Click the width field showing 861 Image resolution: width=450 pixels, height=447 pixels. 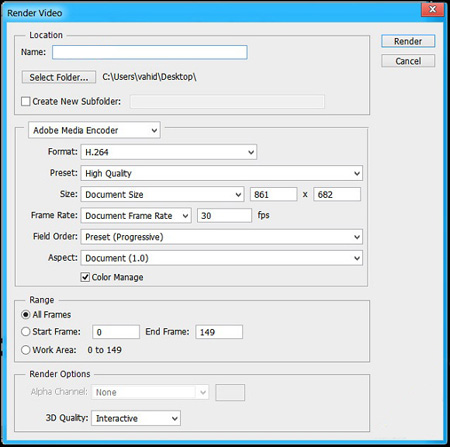tap(274, 194)
